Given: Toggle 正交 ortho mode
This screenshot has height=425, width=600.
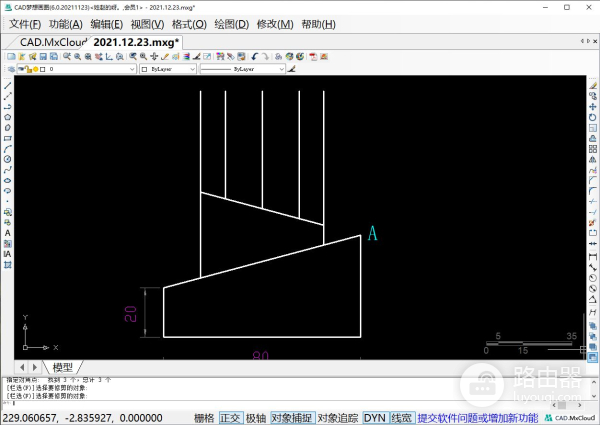Looking at the screenshot, I should [231, 417].
